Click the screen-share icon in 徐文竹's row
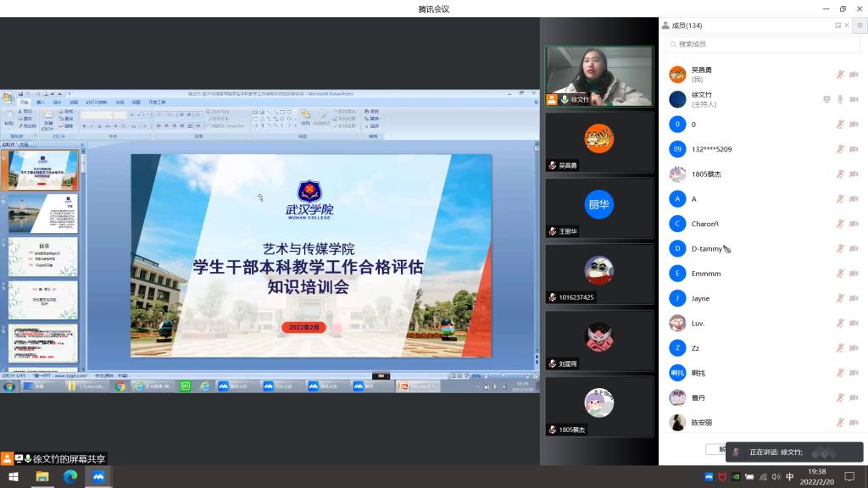 (x=826, y=99)
